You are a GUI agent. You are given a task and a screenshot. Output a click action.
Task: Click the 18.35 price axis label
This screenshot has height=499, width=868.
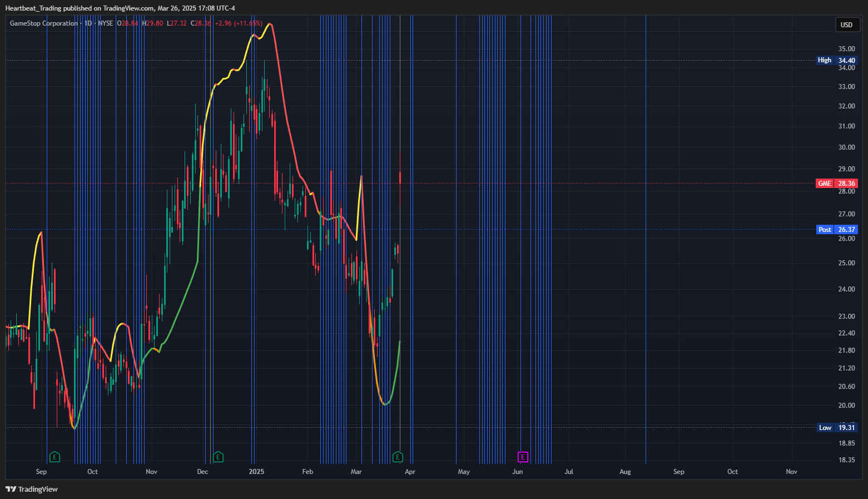click(847, 460)
